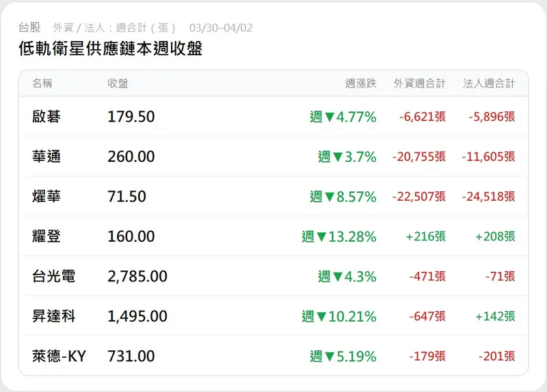Click the 名稱 column header

42,83
